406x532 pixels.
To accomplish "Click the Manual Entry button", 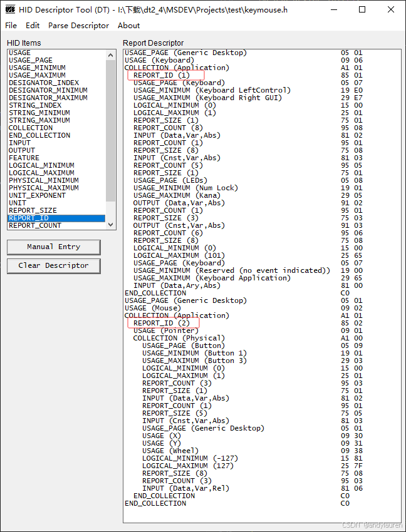I will point(54,247).
